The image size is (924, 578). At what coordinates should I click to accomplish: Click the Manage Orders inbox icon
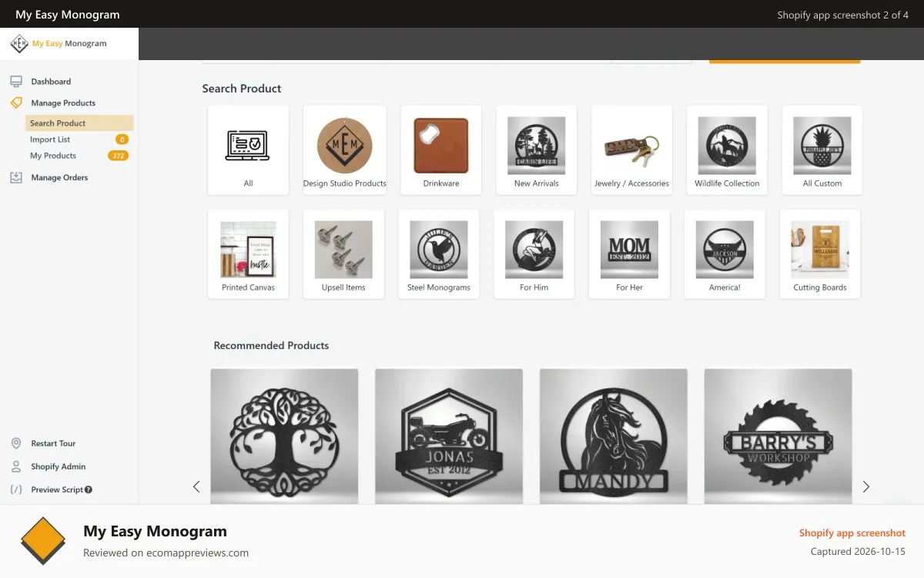click(16, 177)
